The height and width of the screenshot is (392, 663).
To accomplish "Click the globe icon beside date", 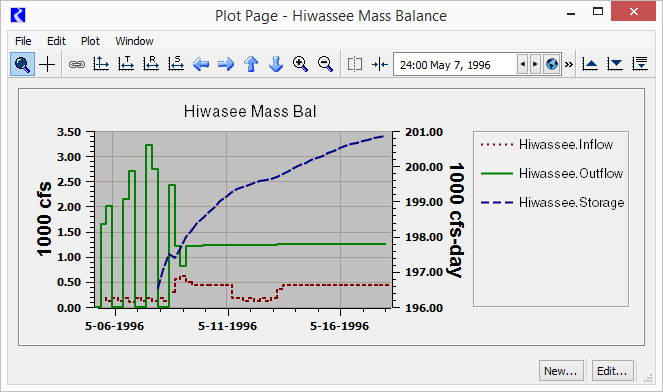I will coord(552,64).
